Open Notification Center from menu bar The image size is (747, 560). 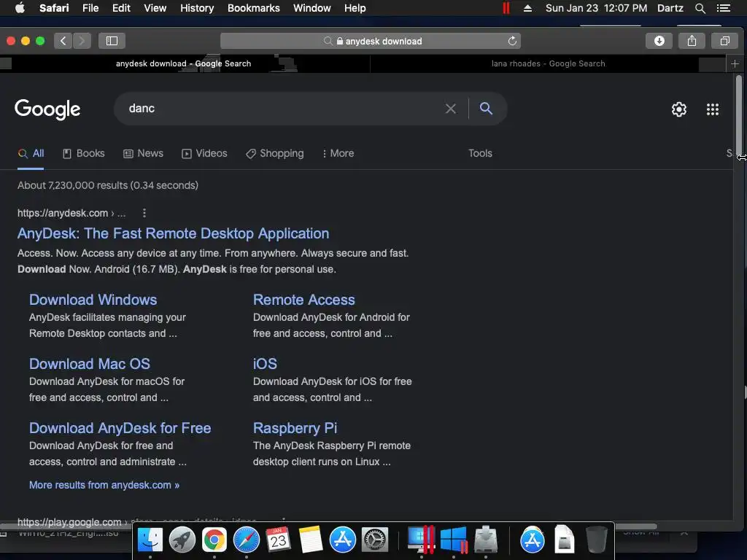[x=723, y=8]
